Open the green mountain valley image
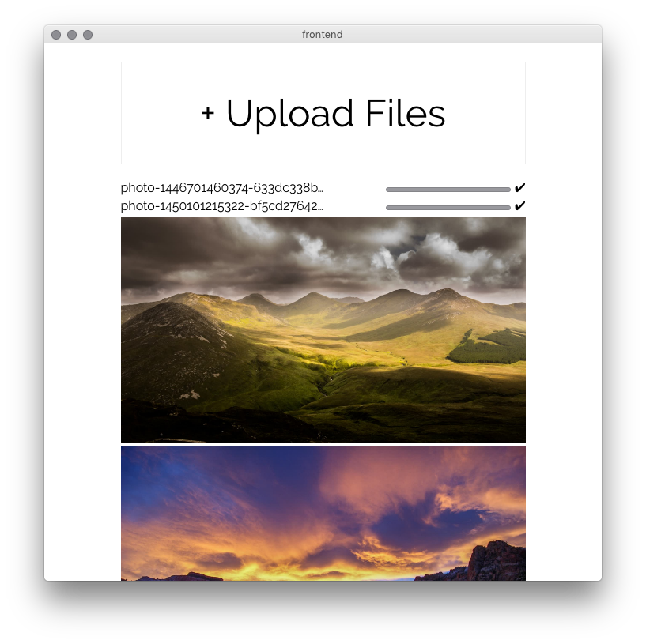646x644 pixels. (x=323, y=330)
